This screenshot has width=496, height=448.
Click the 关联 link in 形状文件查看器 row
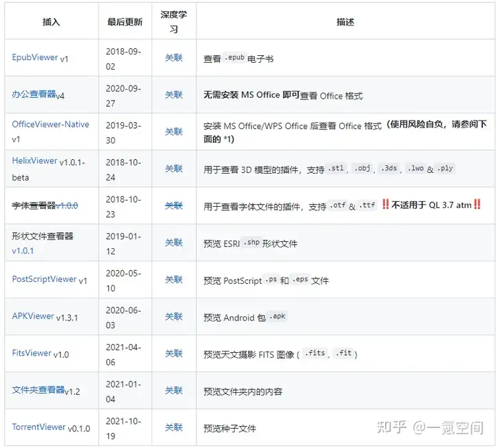click(174, 243)
